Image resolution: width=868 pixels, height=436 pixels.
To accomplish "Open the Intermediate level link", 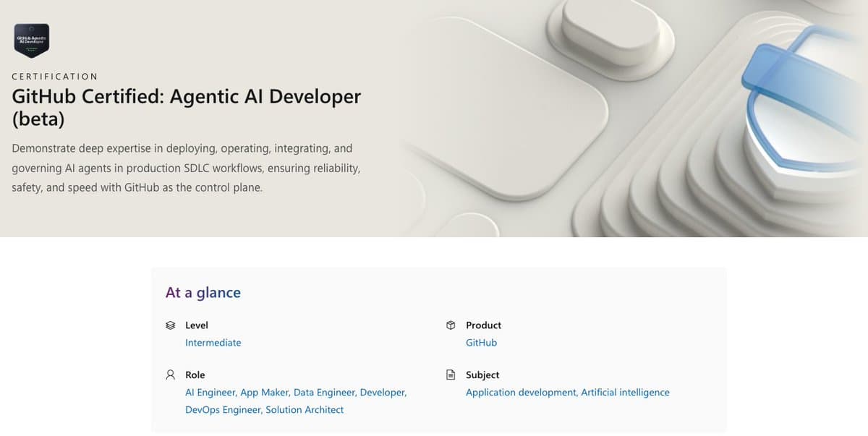I will pos(213,343).
